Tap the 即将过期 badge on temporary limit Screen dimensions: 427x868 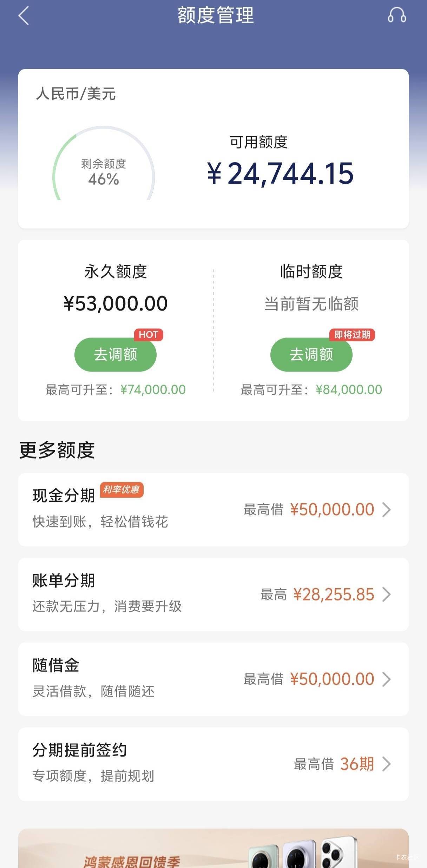point(352,335)
